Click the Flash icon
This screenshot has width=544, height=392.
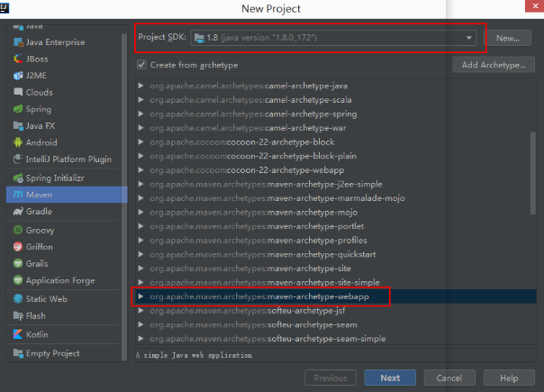pyautogui.click(x=18, y=315)
